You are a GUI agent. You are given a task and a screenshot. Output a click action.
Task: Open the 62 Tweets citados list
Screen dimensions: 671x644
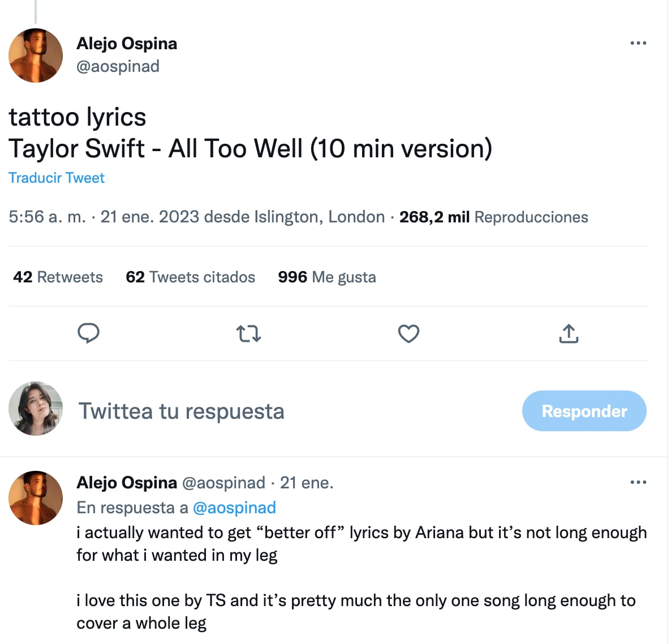190,277
